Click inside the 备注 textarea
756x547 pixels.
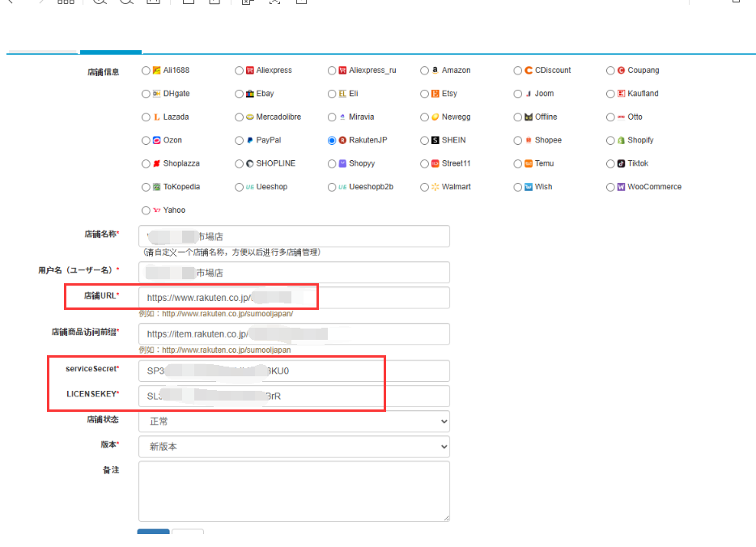(294, 492)
